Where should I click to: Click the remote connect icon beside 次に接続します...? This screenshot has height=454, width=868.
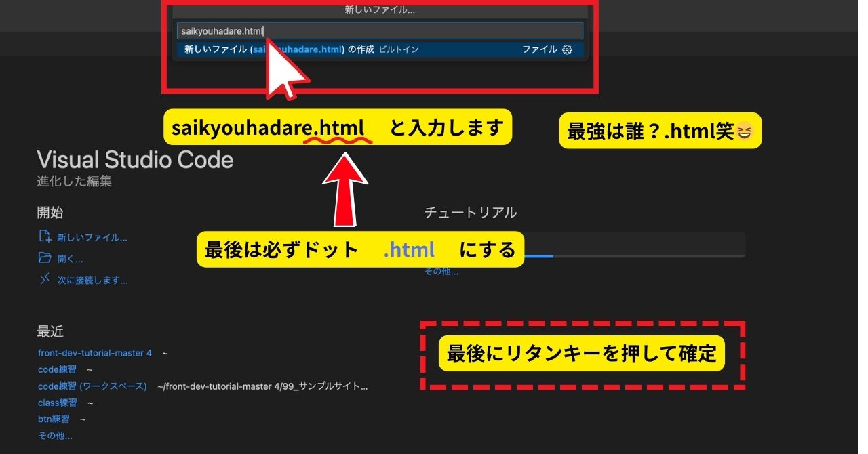45,279
